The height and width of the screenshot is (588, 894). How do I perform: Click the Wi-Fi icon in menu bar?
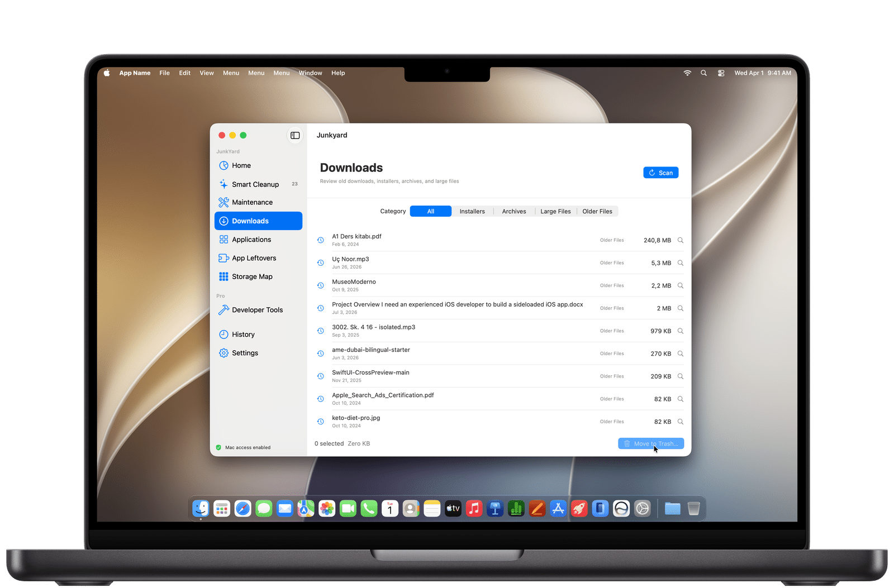coord(687,73)
